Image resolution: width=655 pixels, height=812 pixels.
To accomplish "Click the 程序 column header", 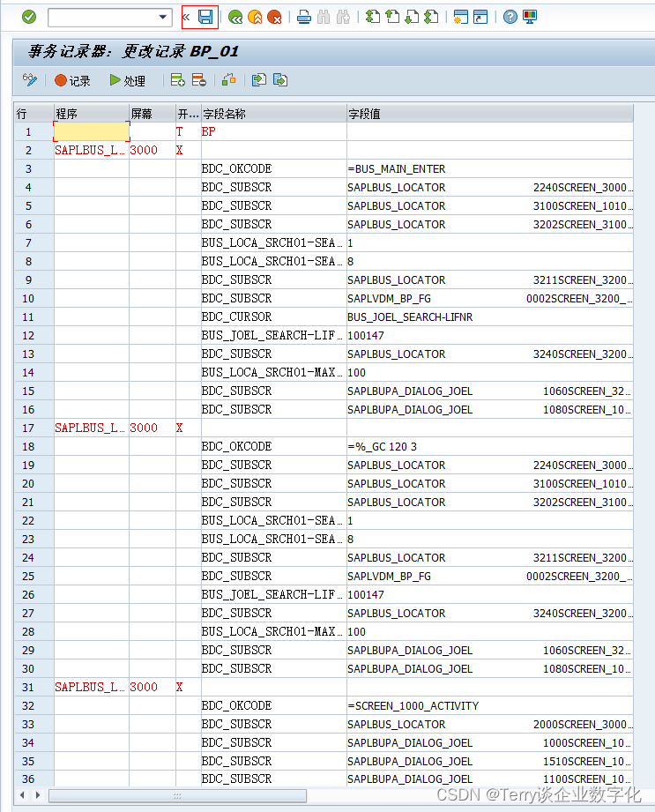I will 92,114.
